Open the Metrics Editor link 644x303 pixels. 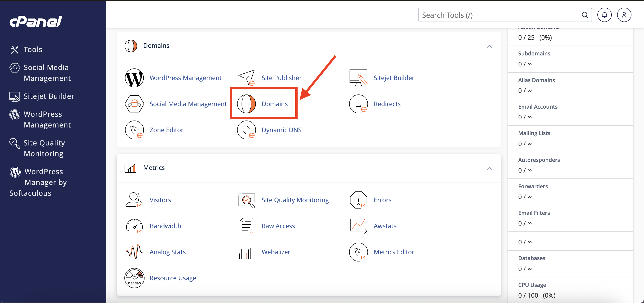(x=394, y=252)
